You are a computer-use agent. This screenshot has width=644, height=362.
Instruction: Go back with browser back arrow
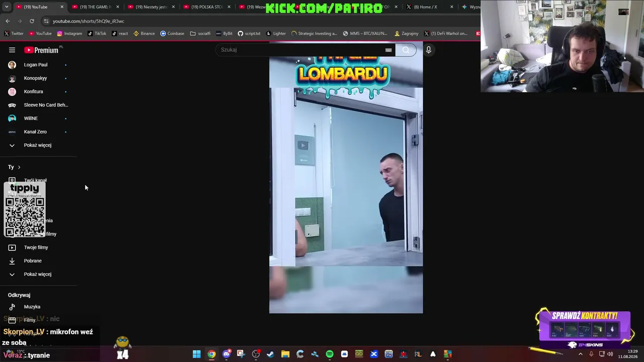(8, 21)
